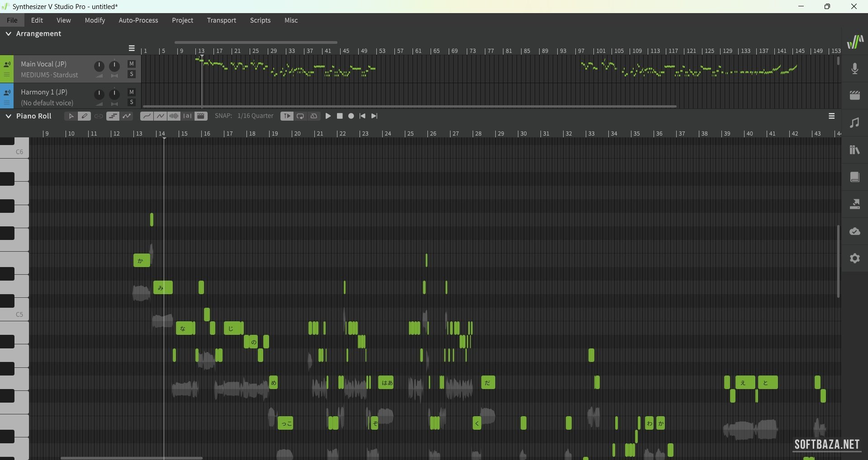Open the cloud license and updates panel
The height and width of the screenshot is (460, 868).
click(854, 231)
